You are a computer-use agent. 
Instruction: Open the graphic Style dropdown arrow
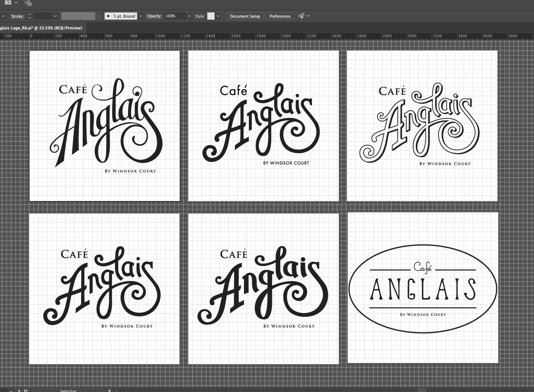tap(218, 16)
